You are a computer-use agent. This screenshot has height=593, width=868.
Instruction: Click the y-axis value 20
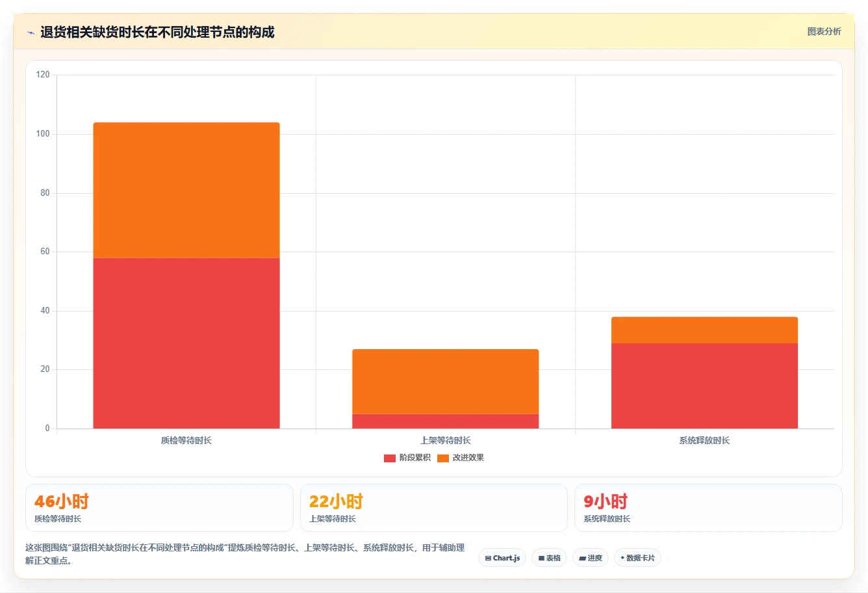(x=45, y=369)
